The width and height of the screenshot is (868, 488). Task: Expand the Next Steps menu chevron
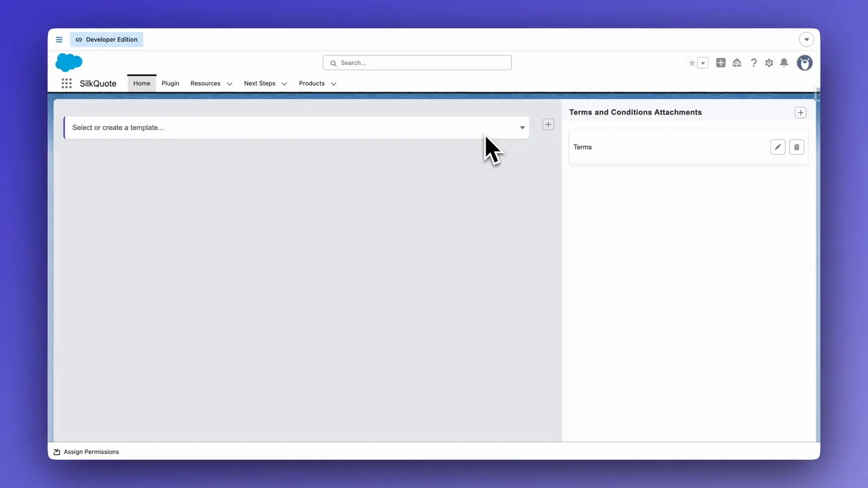point(284,84)
